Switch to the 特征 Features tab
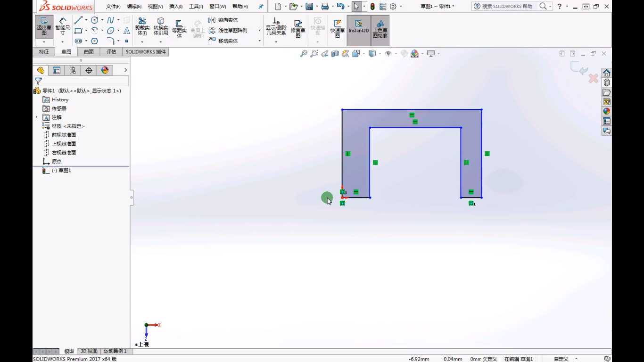 pos(44,52)
